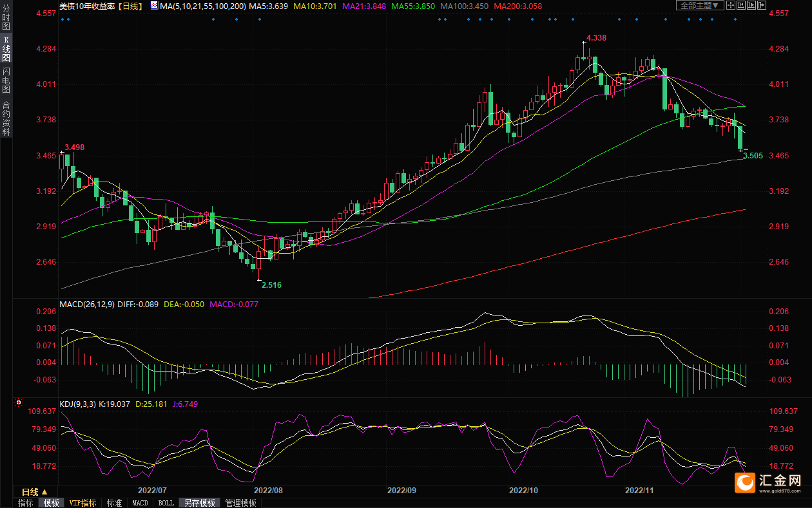
Task: Select the 指标 bottom tab
Action: (x=26, y=503)
